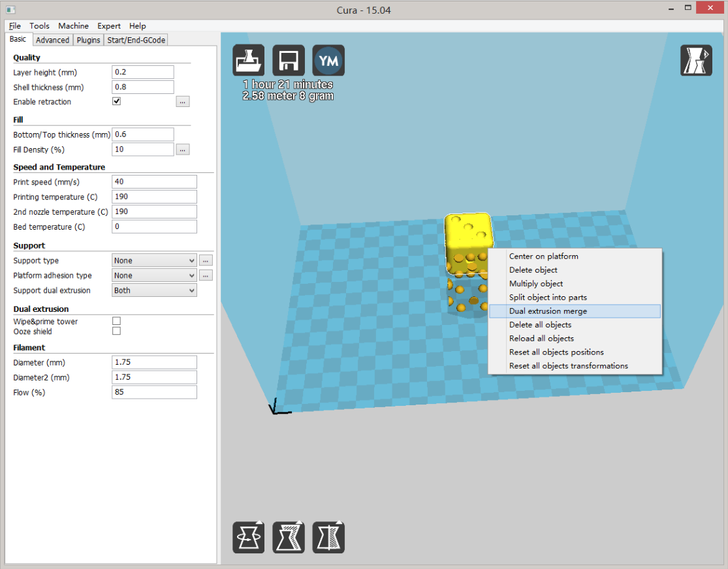Share the print on YouMagine

click(x=328, y=60)
